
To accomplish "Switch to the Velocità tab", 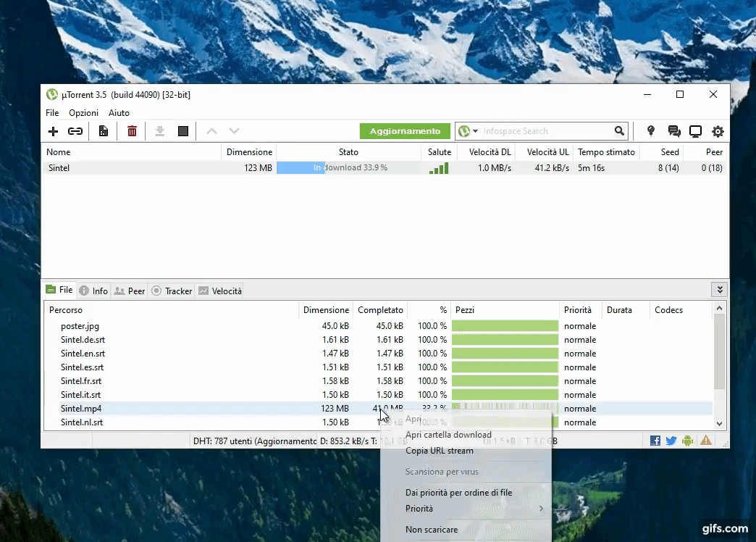I will click(220, 291).
